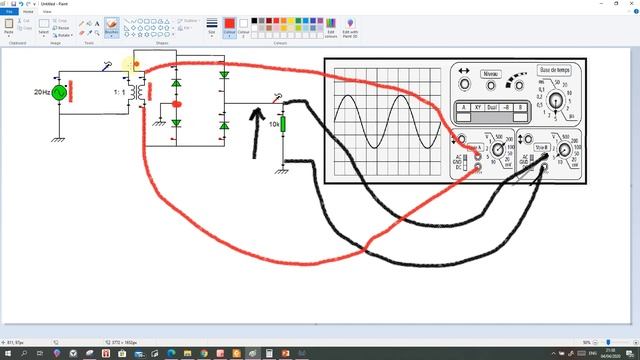
Task: Adjust the zoom slider in status bar
Action: point(608,342)
